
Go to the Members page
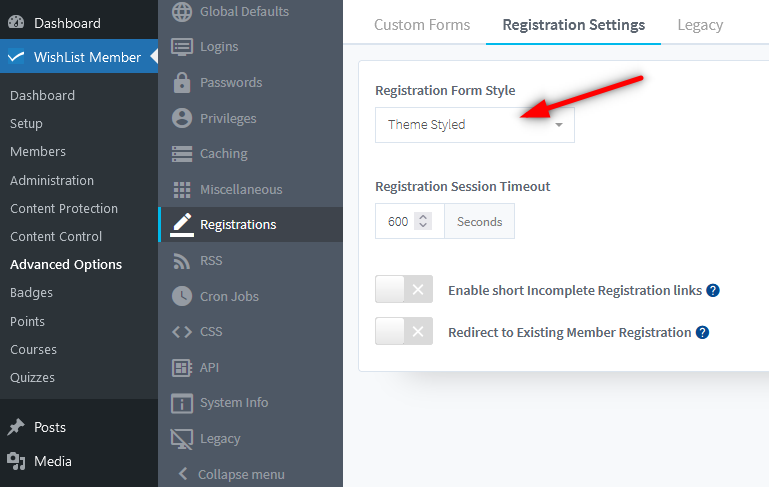pos(38,152)
